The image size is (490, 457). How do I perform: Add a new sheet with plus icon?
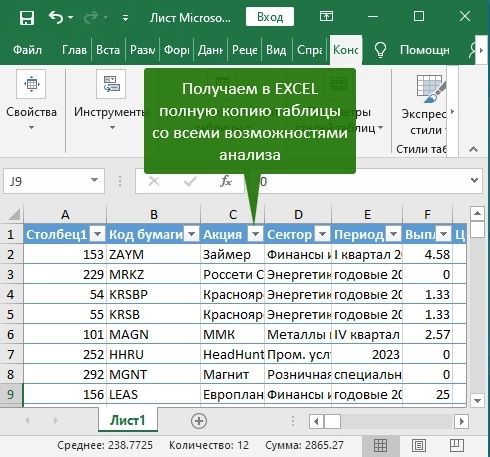coord(199,421)
